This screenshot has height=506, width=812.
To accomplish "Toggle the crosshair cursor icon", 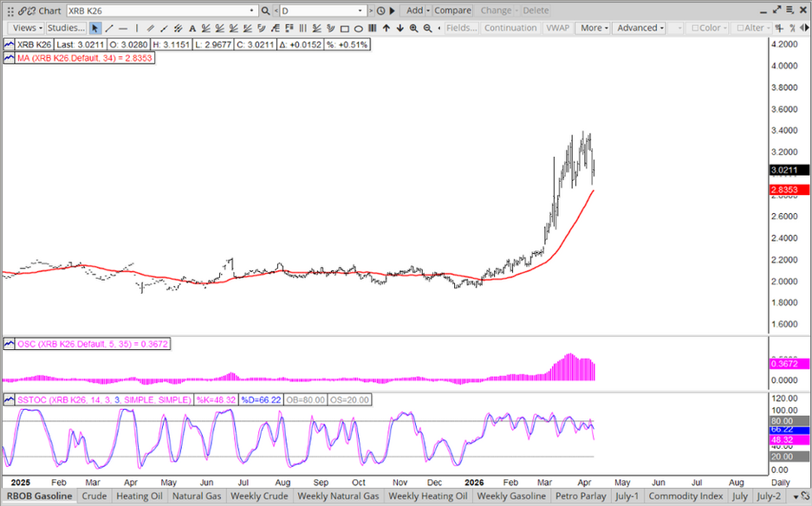I will click(x=779, y=28).
